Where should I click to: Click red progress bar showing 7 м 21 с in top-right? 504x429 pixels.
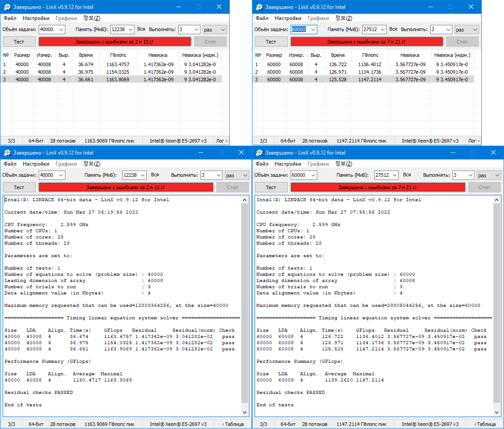[367, 42]
